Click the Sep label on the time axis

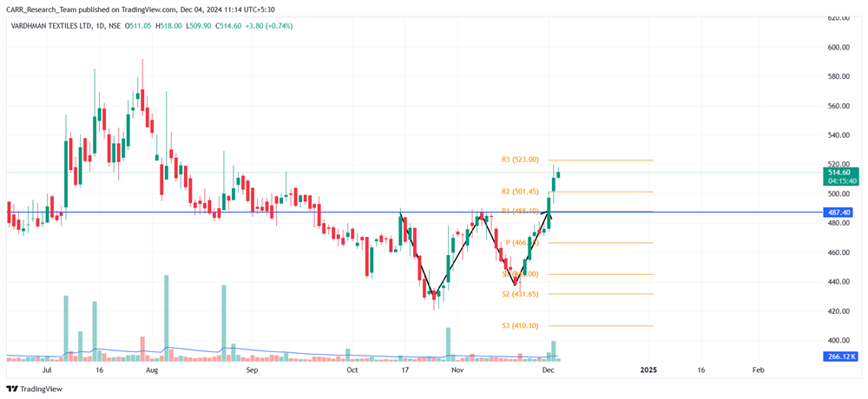pos(253,369)
